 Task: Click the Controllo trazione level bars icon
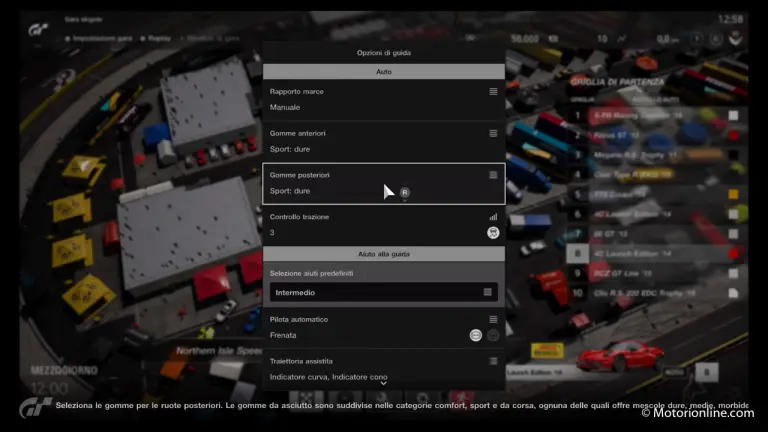tap(493, 217)
